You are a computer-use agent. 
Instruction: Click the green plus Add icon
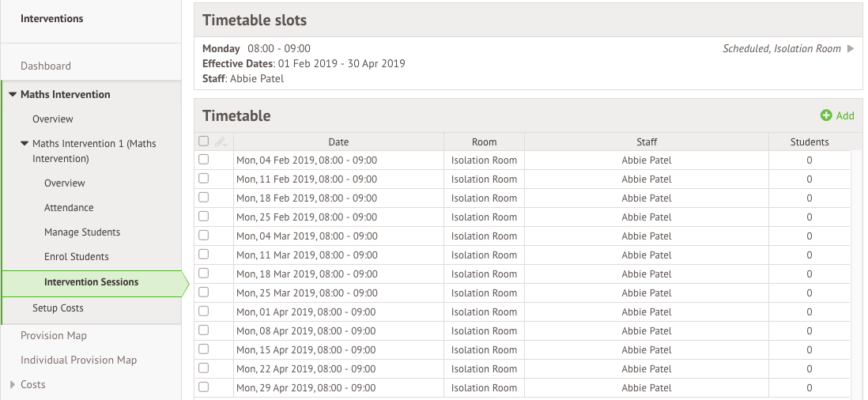(x=826, y=115)
